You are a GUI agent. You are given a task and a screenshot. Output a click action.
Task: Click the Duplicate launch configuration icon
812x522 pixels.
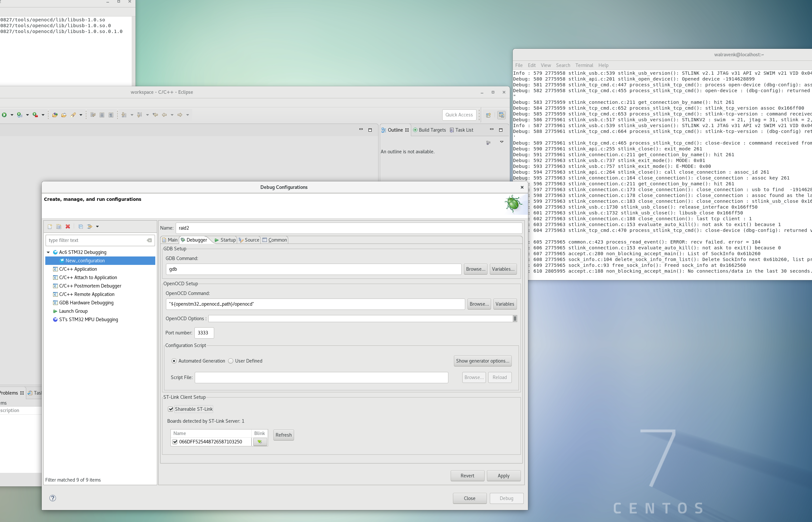(x=59, y=226)
